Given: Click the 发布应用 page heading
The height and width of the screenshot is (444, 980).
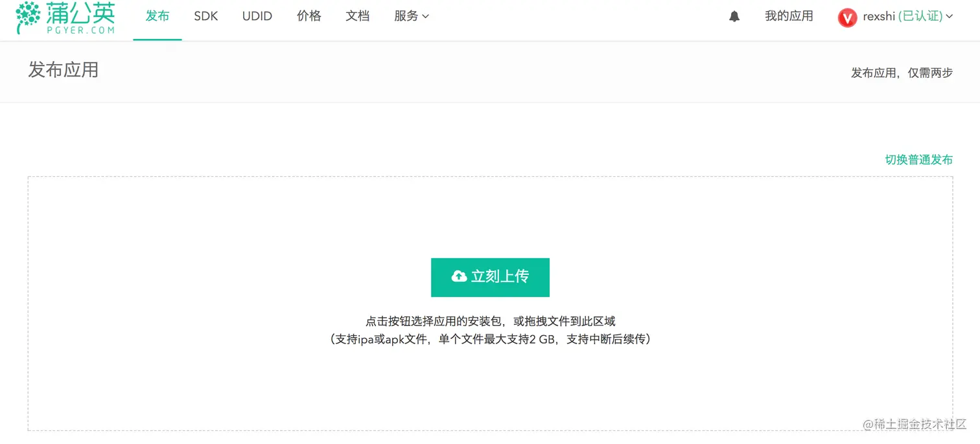Looking at the screenshot, I should [x=64, y=70].
